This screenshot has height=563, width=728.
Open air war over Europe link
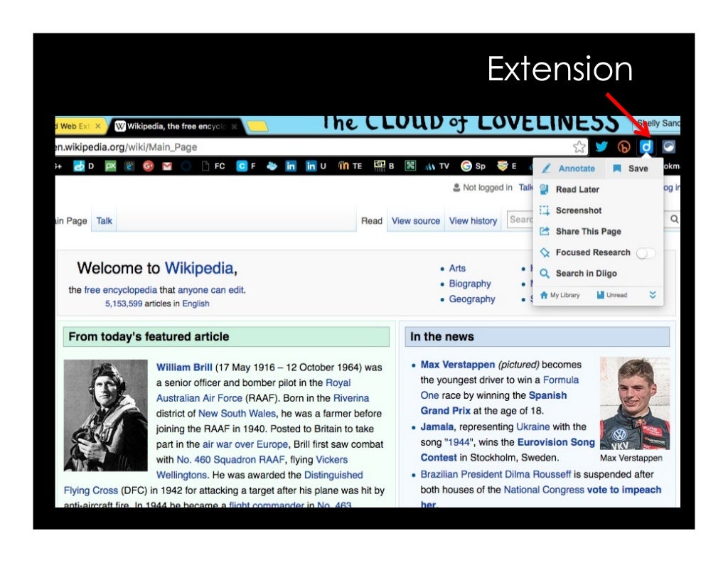(x=245, y=444)
